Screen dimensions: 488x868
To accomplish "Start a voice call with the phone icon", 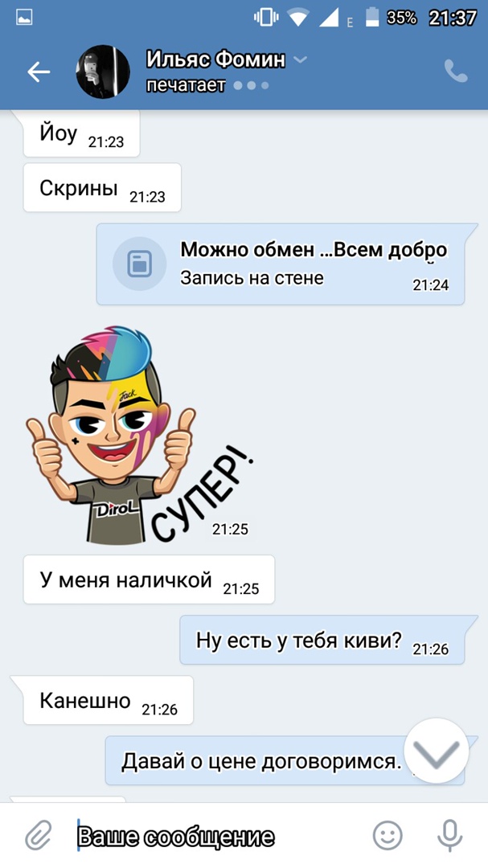I will click(x=456, y=71).
